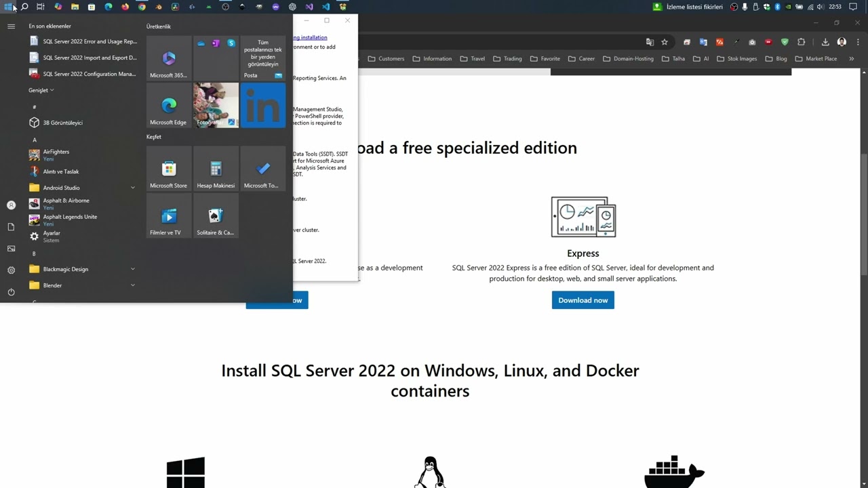The height and width of the screenshot is (488, 868).
Task: Launch Asphalt Legends Unite
Action: tap(83, 220)
